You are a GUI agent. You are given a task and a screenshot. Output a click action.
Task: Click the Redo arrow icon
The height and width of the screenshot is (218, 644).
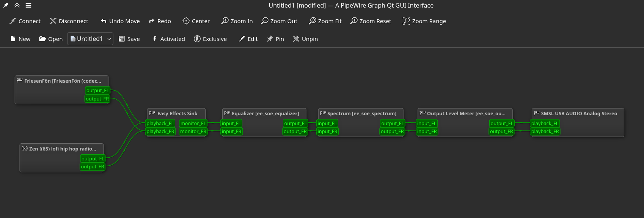pos(152,21)
